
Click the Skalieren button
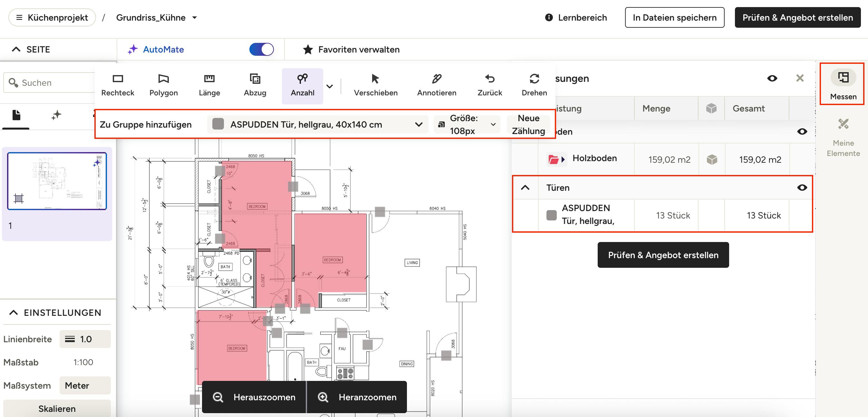pos(57,408)
